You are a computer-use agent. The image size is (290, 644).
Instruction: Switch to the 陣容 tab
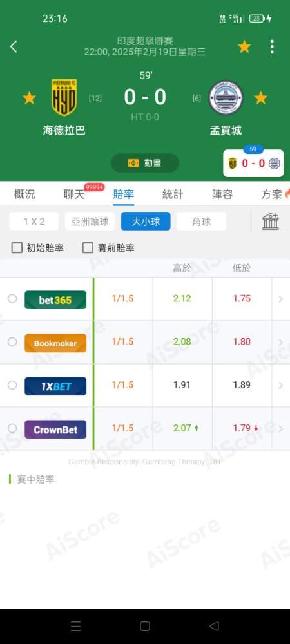[222, 194]
